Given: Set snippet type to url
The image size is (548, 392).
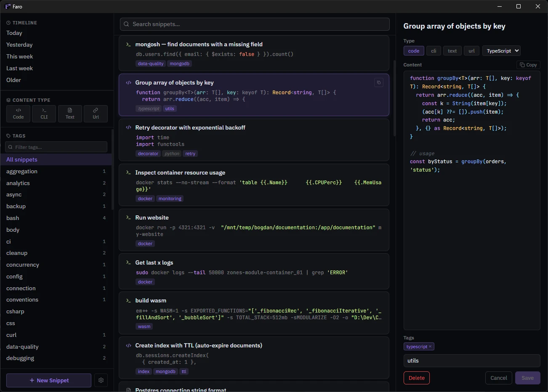Looking at the screenshot, I should tap(471, 51).
